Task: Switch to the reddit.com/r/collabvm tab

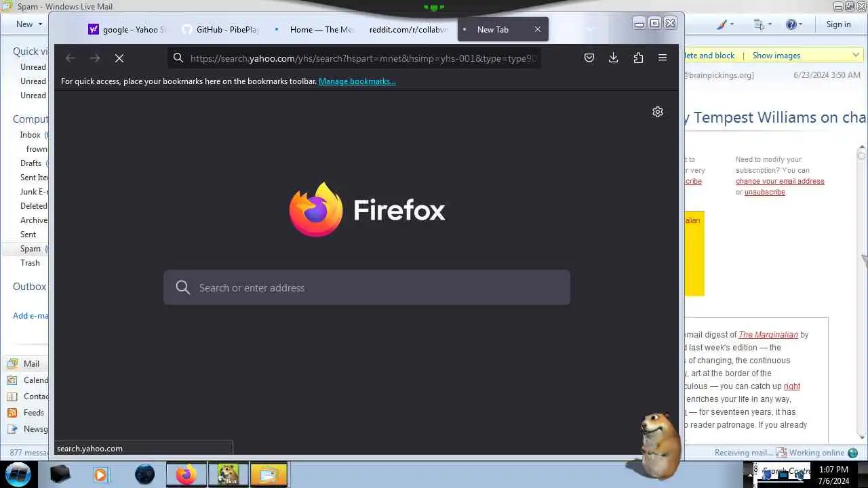Action: [408, 29]
